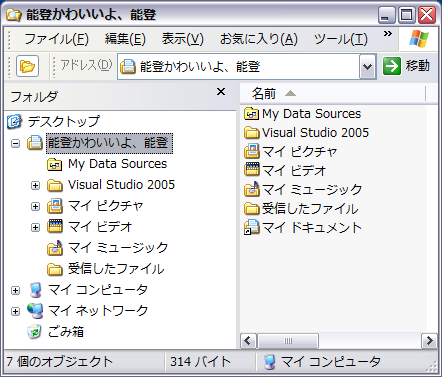Open the お気に入り(A) menu
Image resolution: width=442 pixels, height=377 pixels.
259,39
